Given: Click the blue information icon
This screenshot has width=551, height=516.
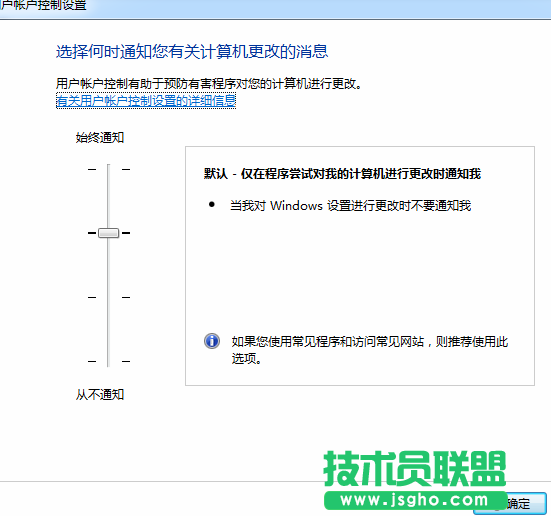Looking at the screenshot, I should coord(212,341).
